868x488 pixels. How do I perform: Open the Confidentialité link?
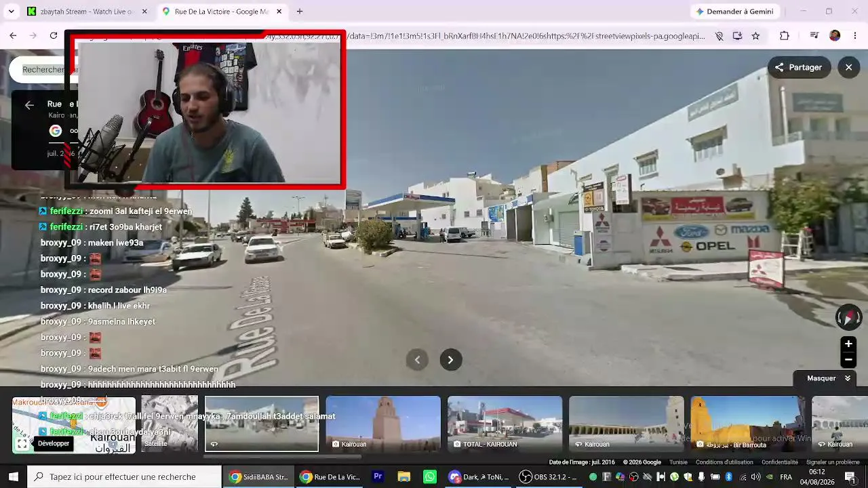(780, 462)
